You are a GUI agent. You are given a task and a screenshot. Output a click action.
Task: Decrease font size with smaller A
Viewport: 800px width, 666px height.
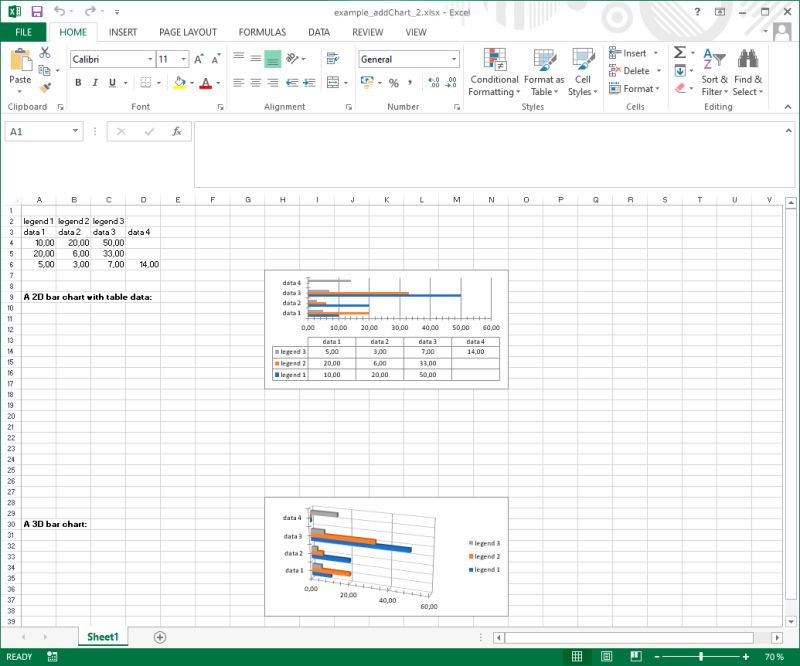point(216,59)
